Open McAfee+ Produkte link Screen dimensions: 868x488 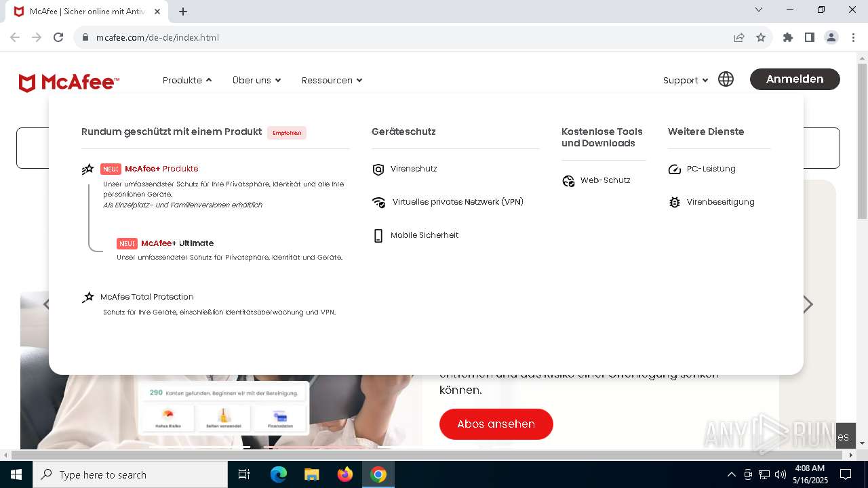[x=161, y=169]
